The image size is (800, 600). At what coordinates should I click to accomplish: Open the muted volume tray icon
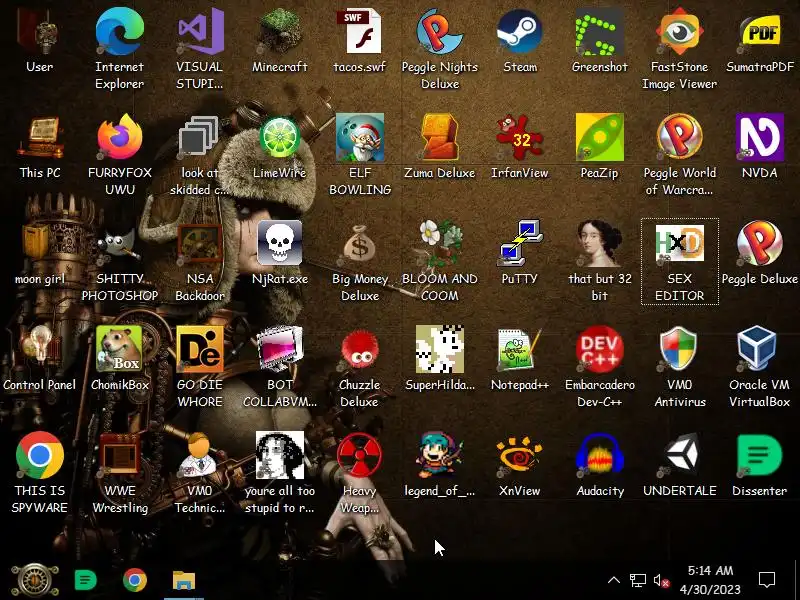click(661, 580)
